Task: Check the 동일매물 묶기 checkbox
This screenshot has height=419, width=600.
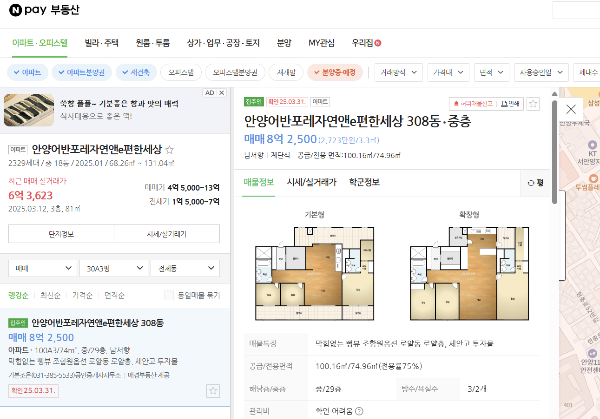Action: click(x=169, y=295)
